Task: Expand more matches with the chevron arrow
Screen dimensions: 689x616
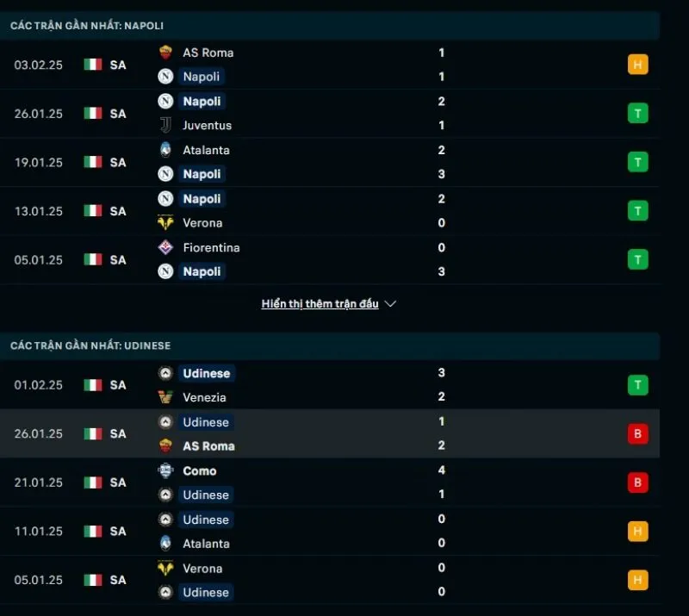Action: click(390, 303)
